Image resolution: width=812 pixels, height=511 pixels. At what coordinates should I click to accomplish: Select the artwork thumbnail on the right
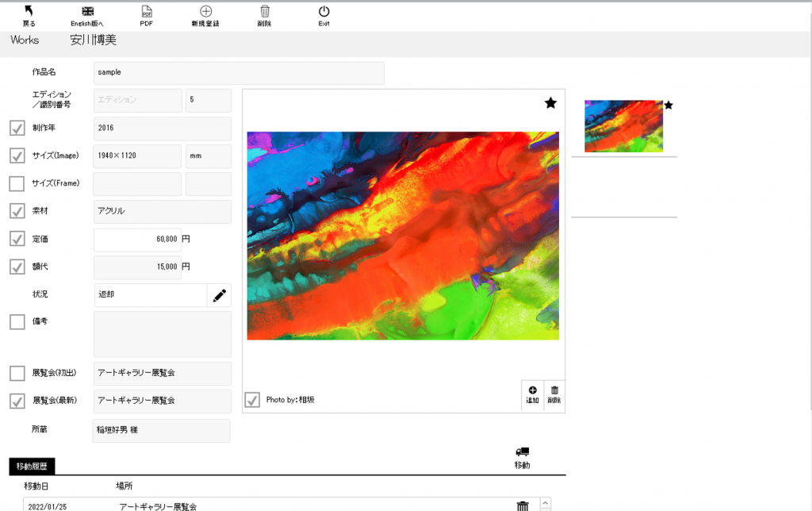point(623,126)
